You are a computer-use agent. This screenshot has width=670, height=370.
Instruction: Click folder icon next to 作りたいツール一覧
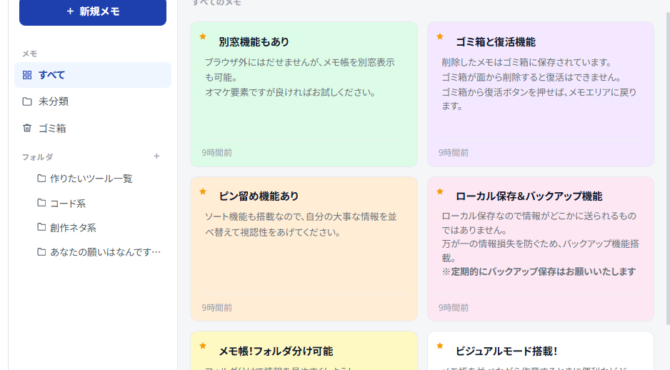click(41, 178)
